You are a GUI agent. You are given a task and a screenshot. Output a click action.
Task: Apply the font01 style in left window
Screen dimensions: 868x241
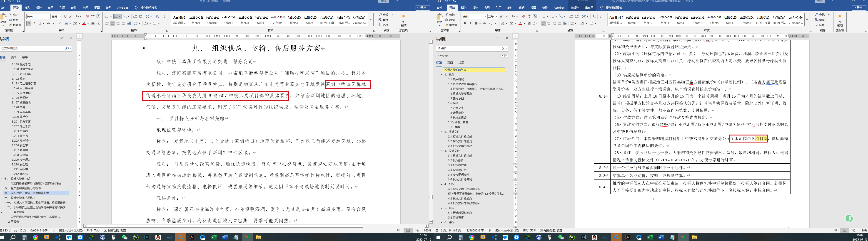(x=196, y=20)
